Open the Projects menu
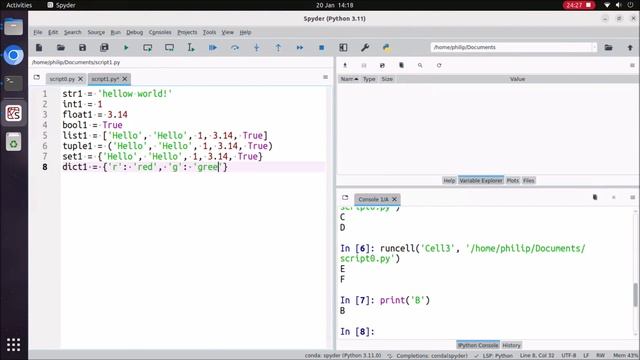This screenshot has width=640, height=360. [187, 32]
